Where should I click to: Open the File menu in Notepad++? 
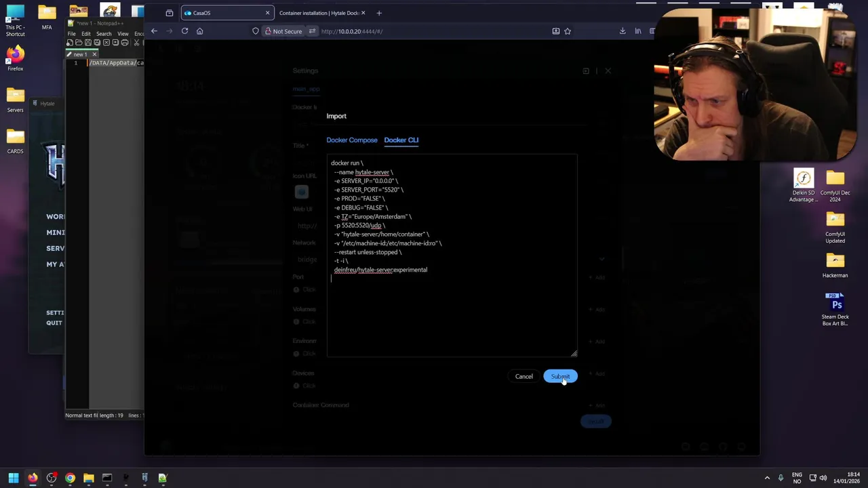click(x=71, y=33)
